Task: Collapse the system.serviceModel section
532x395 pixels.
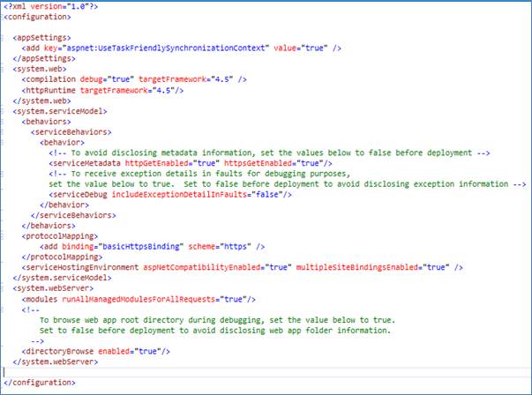Action: pyautogui.click(x=2, y=111)
